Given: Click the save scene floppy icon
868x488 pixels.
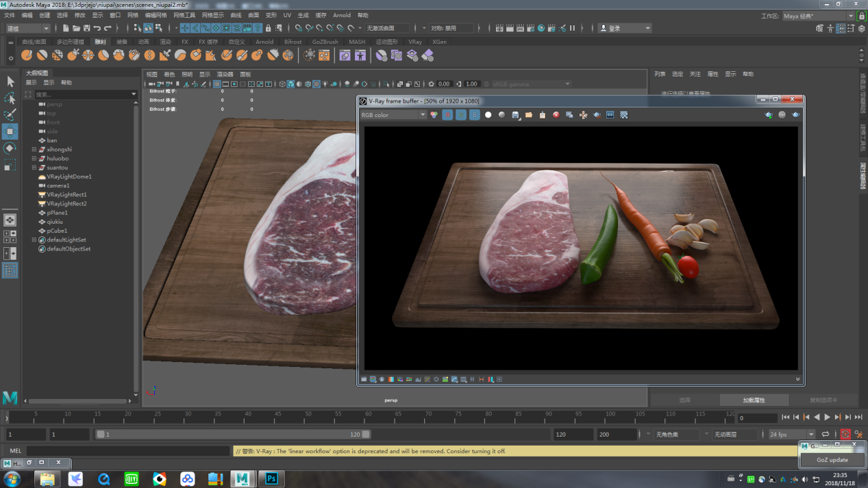Looking at the screenshot, I should tap(86, 28).
